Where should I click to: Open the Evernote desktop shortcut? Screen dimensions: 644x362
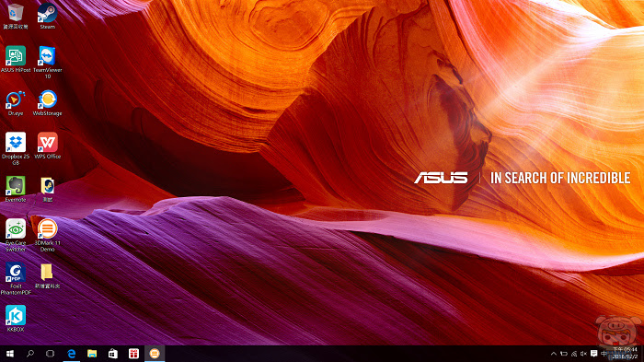(x=16, y=189)
